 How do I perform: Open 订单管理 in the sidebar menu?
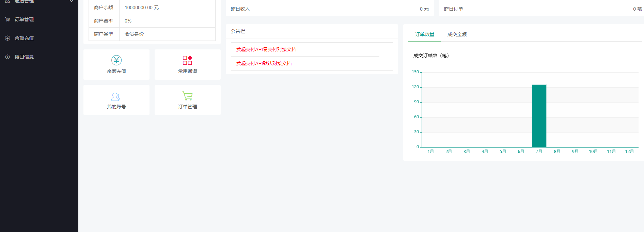click(x=24, y=19)
